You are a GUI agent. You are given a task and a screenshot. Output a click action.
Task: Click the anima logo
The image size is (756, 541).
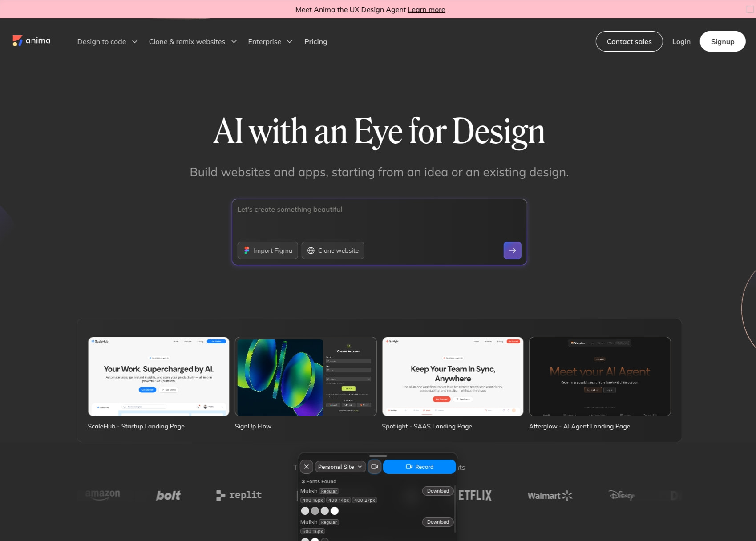click(x=32, y=41)
